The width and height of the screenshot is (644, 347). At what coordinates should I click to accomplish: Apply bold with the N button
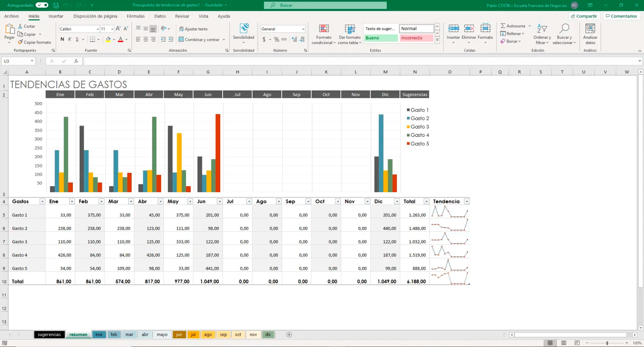coord(62,39)
